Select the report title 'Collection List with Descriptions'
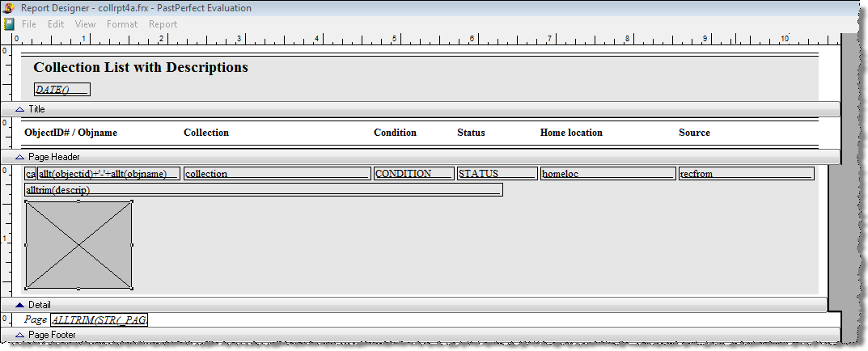This screenshot has height=351, width=868. [141, 68]
